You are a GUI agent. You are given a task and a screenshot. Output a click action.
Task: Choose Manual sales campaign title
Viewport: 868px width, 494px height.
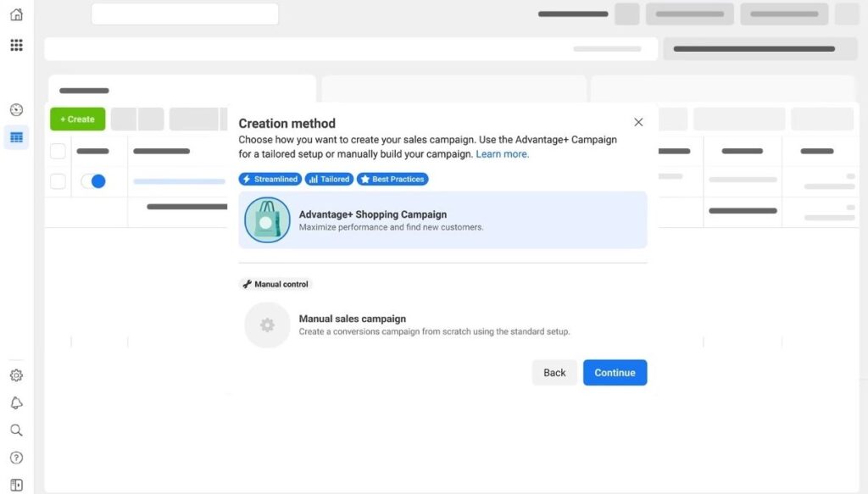tap(352, 319)
